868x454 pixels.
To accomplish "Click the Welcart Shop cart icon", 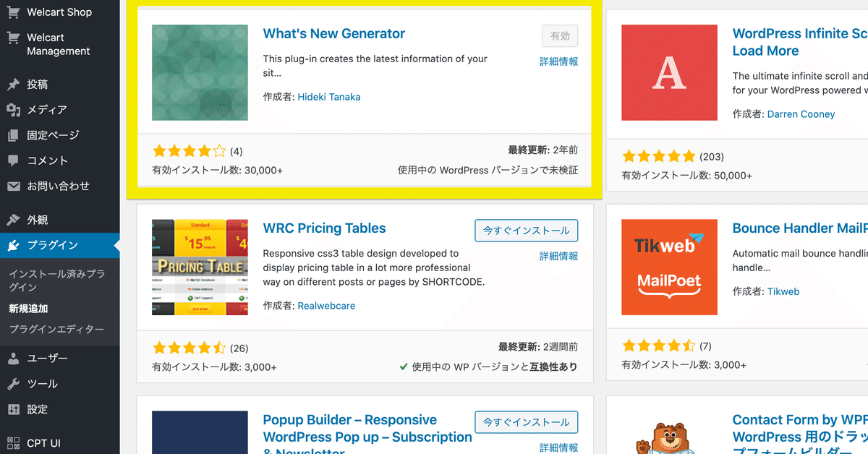I will 13,12.
